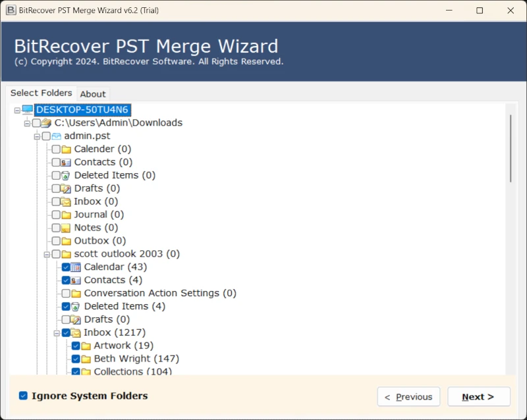This screenshot has height=420, width=527.
Task: Disable the Ignore System Folders checkbox
Action: click(x=23, y=396)
